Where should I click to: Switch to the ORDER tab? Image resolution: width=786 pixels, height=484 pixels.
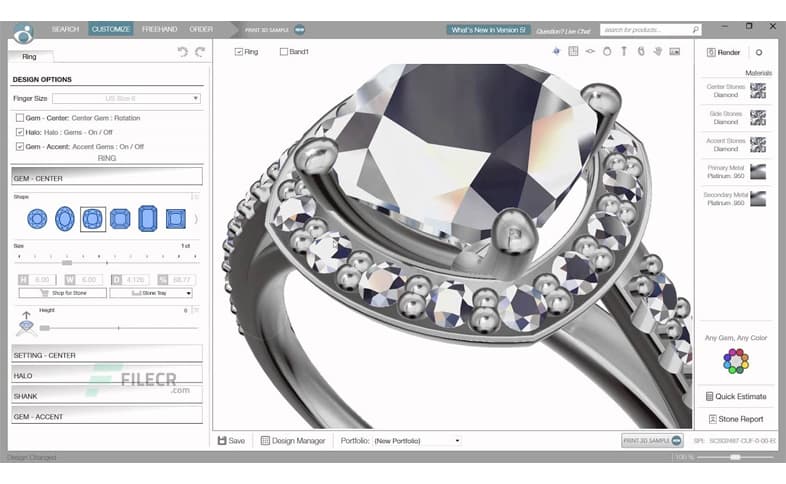tap(201, 30)
